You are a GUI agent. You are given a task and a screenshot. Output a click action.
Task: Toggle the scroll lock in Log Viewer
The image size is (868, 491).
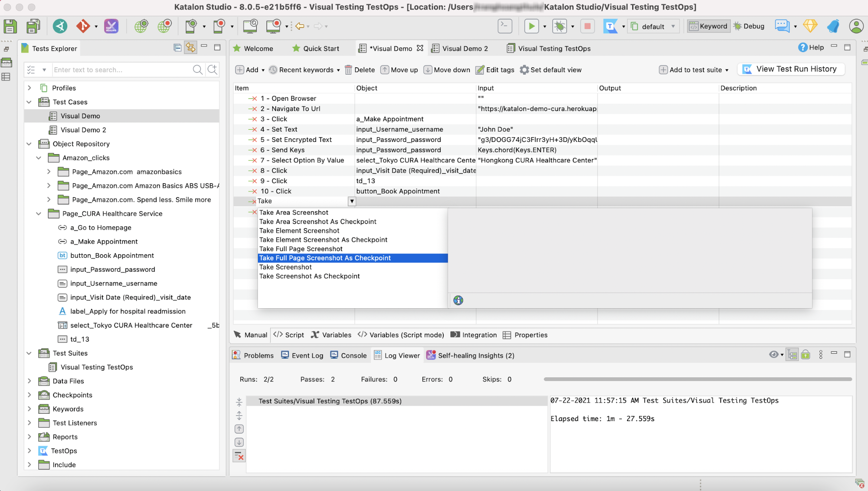pyautogui.click(x=805, y=355)
